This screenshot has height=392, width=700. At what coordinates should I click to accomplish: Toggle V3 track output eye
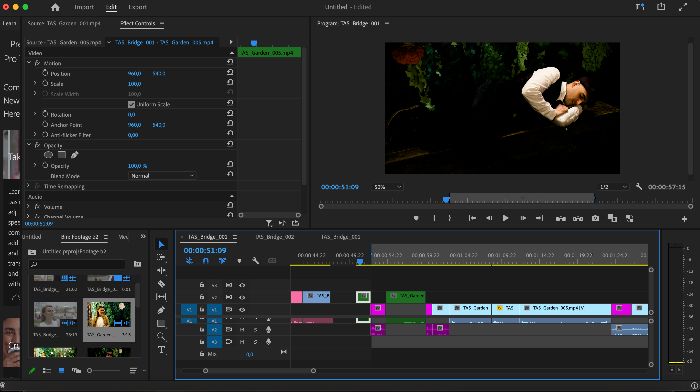pos(242,285)
